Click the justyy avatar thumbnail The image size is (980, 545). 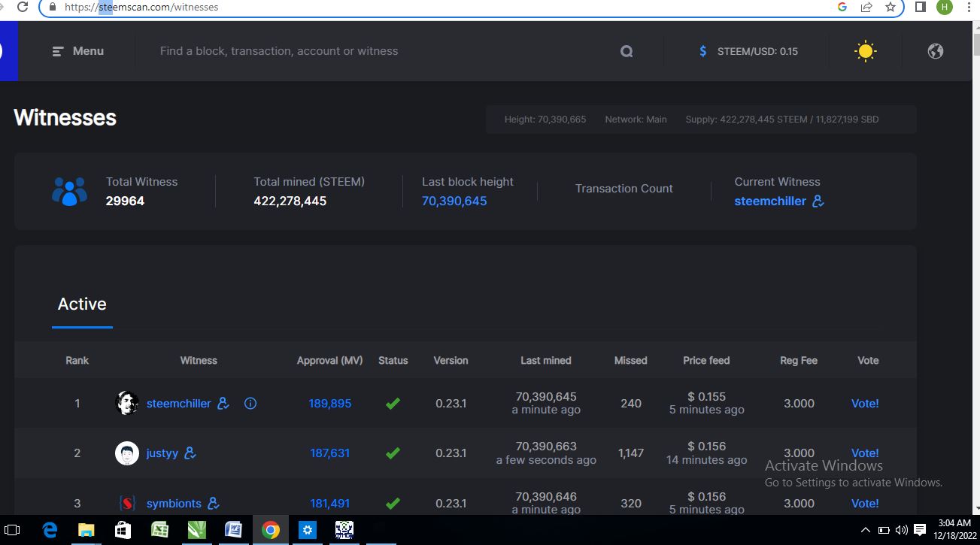click(x=127, y=453)
